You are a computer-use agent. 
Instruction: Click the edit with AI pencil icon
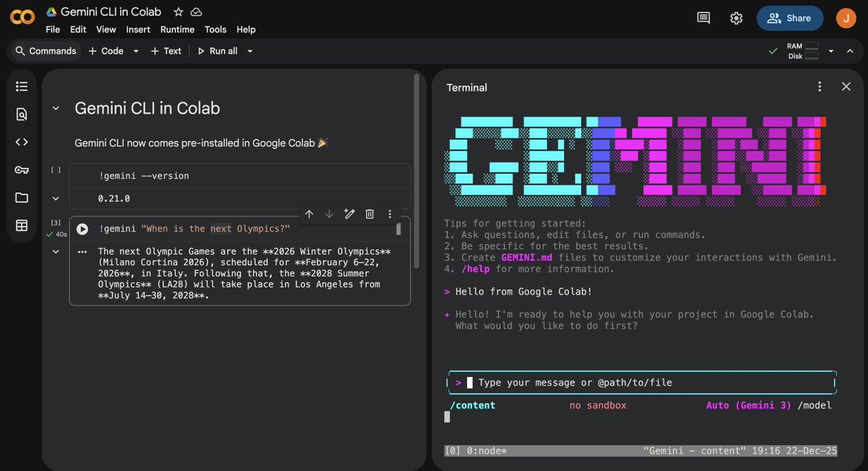coord(349,214)
